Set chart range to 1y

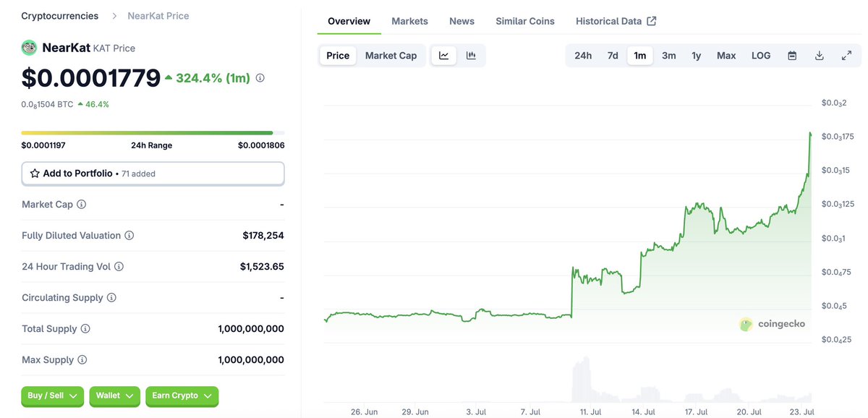coord(696,56)
